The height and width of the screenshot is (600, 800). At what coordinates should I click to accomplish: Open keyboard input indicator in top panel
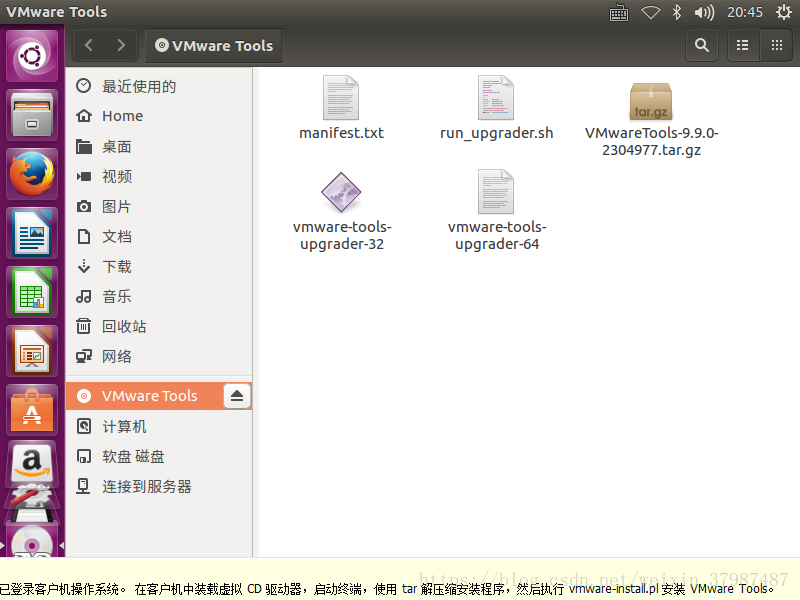pyautogui.click(x=619, y=12)
